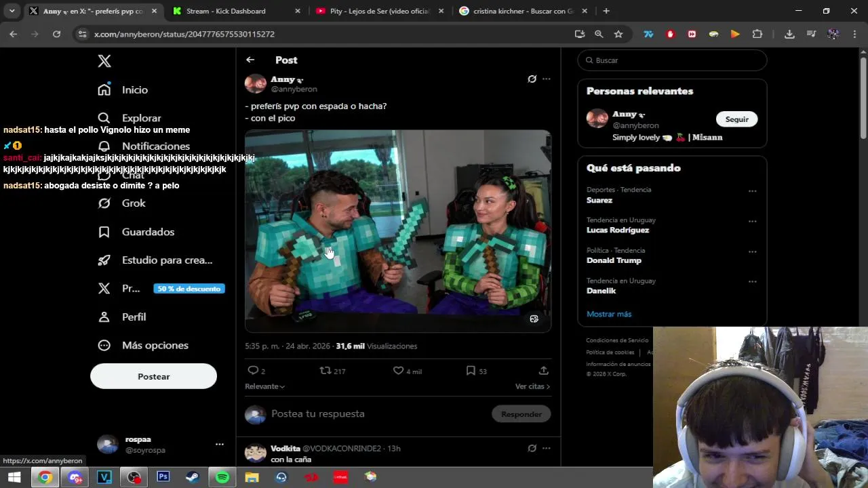This screenshot has height=488, width=868.
Task: Click the browser address bar URL
Action: point(184,34)
